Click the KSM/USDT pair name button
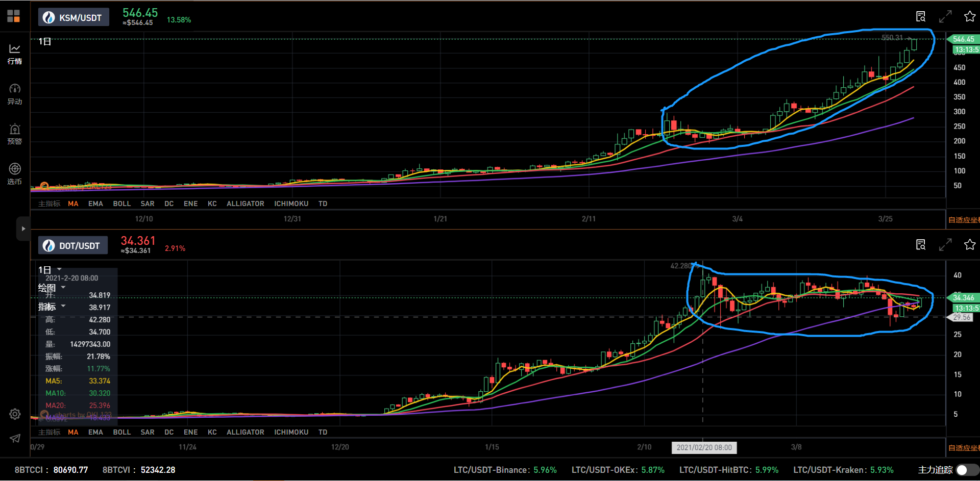Screen dimensions: 980x481 73,17
